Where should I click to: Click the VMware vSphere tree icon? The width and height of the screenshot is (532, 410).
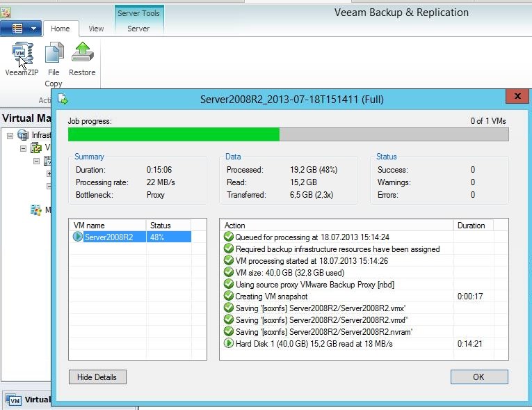click(x=36, y=148)
